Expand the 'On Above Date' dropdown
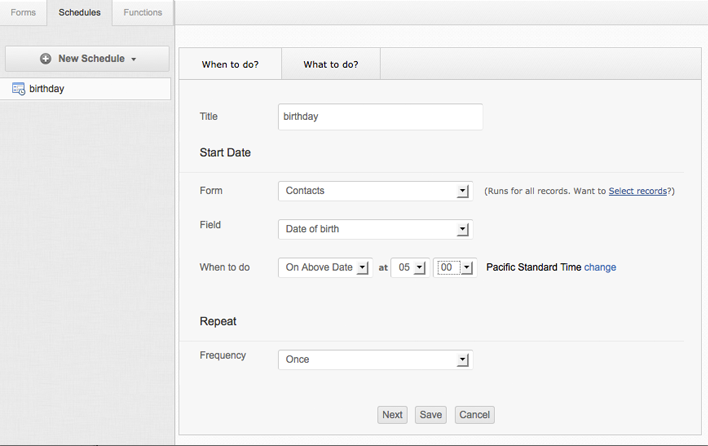 point(324,268)
